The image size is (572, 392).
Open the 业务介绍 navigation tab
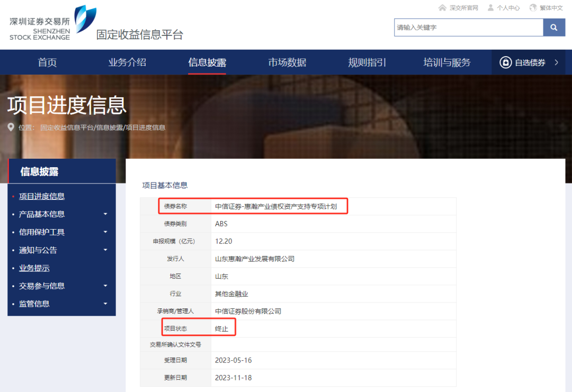point(127,62)
